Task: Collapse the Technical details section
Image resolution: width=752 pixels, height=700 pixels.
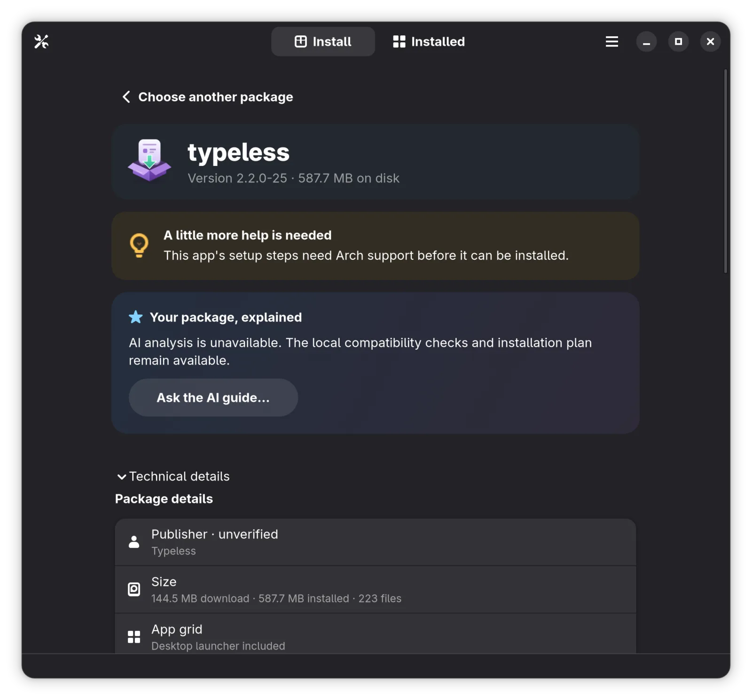Action: coord(173,476)
